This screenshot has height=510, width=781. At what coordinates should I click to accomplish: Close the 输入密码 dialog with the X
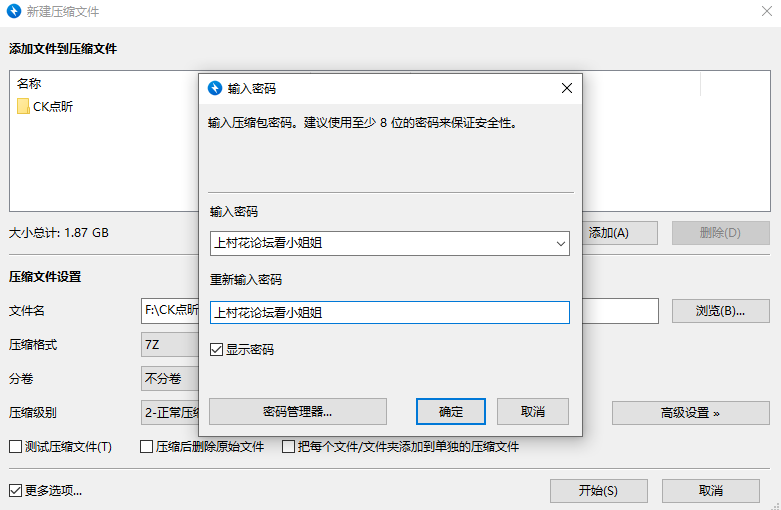click(x=566, y=88)
